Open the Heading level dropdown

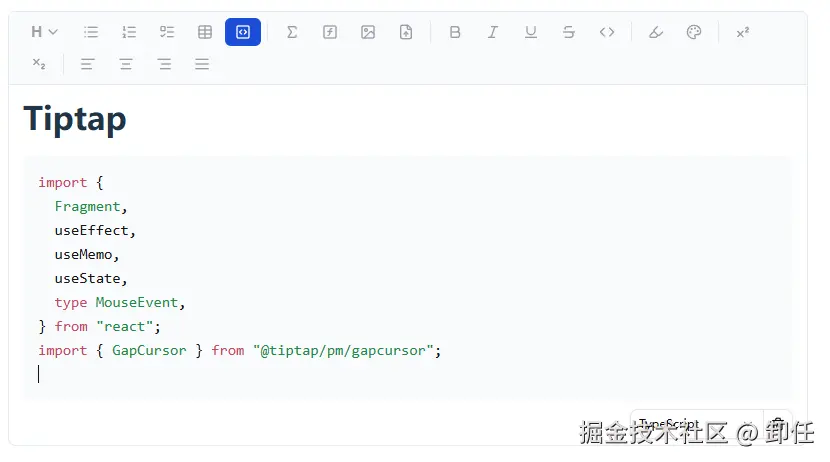click(44, 32)
